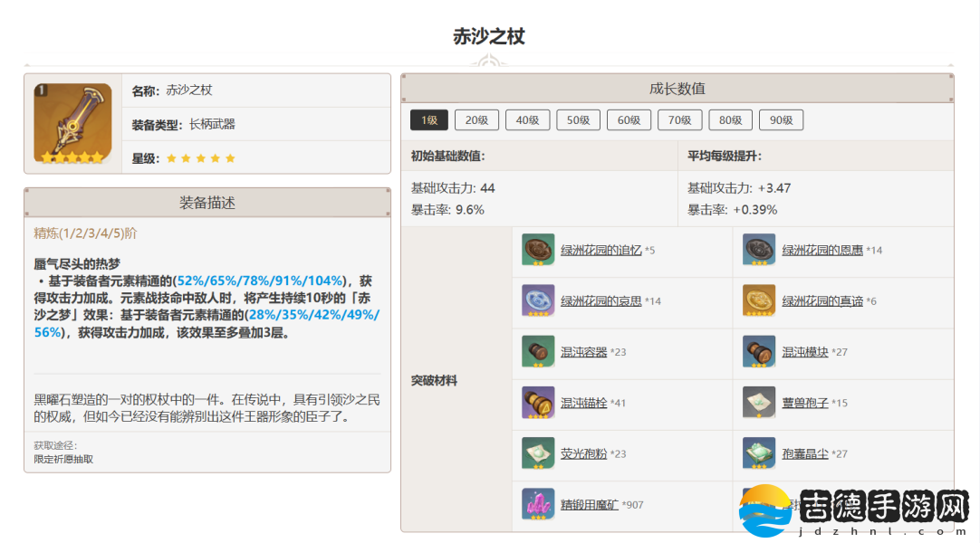Click the 绿洲花园的追忆 material icon
The width and height of the screenshot is (980, 543).
coord(538,250)
